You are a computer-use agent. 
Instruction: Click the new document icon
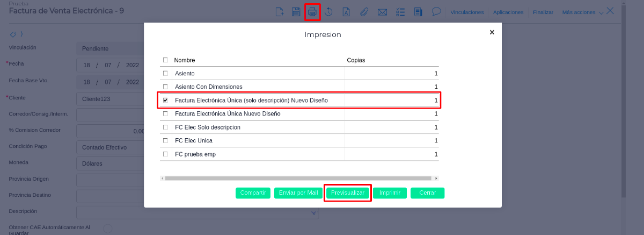coord(279,12)
